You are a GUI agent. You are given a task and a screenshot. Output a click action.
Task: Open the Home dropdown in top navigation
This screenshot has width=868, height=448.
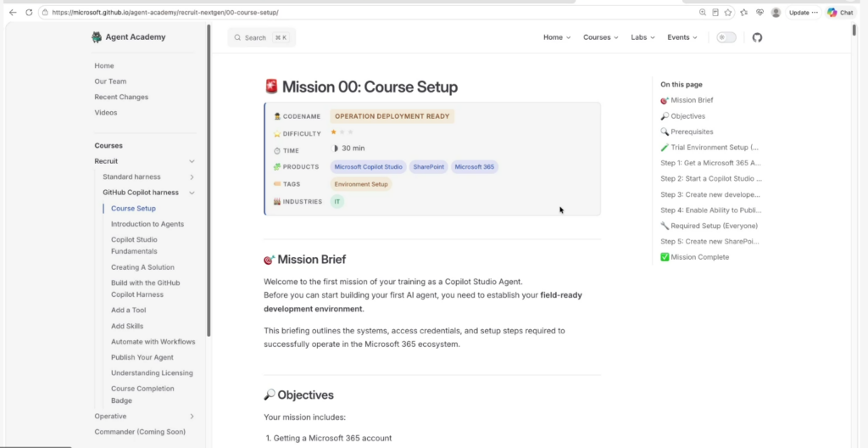pyautogui.click(x=557, y=37)
